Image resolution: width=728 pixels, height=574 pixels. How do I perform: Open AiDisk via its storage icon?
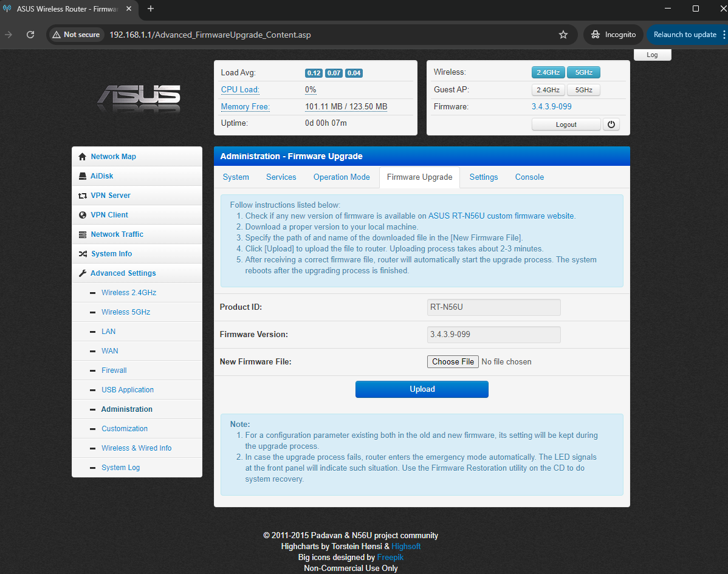(x=82, y=176)
